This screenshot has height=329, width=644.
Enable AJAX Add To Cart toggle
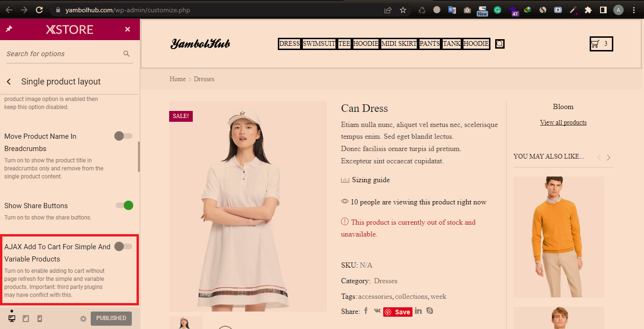coord(123,246)
